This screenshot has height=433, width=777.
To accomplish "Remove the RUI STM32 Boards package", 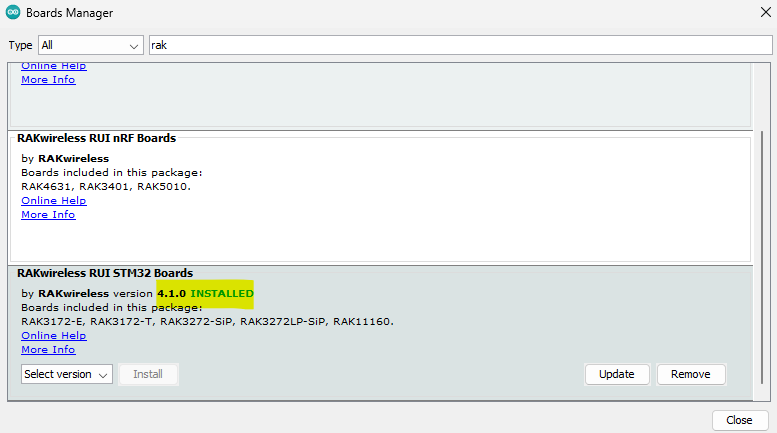I will click(690, 374).
